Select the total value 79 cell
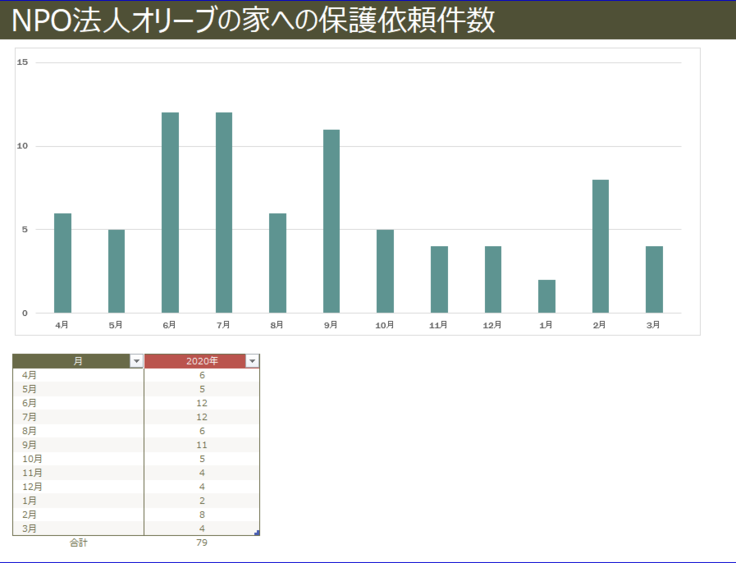The height and width of the screenshot is (563, 736). point(202,543)
